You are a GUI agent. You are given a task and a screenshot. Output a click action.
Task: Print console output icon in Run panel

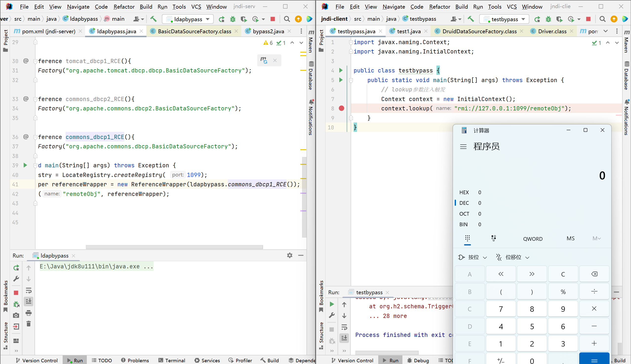[x=29, y=313]
